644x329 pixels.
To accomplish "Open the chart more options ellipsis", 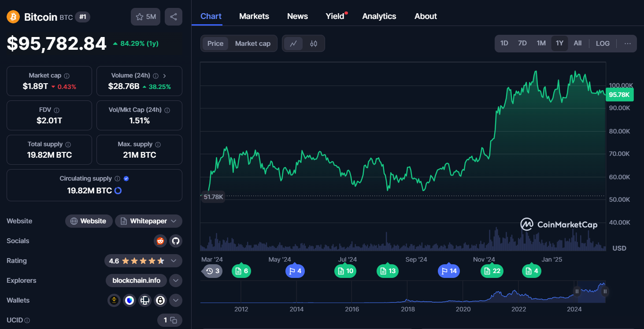I will click(x=628, y=44).
